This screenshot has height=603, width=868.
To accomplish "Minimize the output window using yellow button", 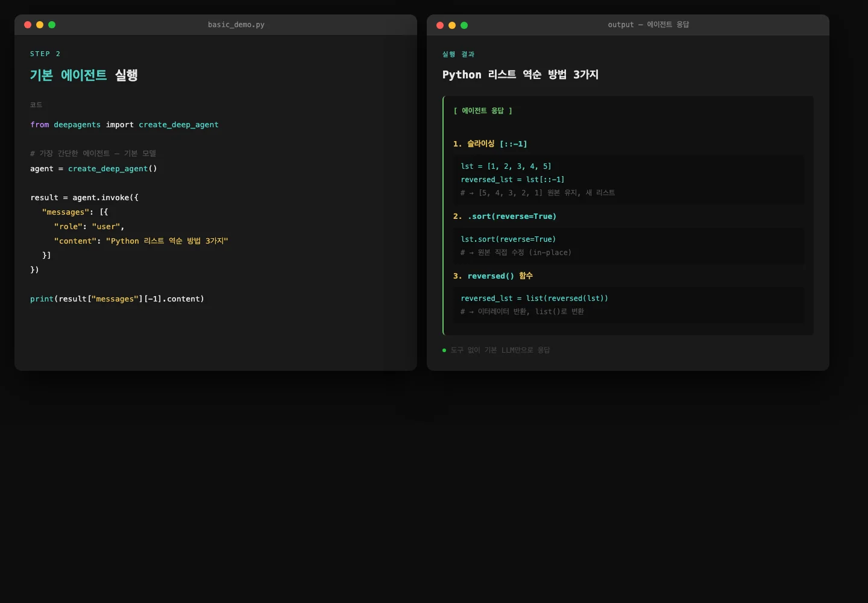I will pos(452,25).
